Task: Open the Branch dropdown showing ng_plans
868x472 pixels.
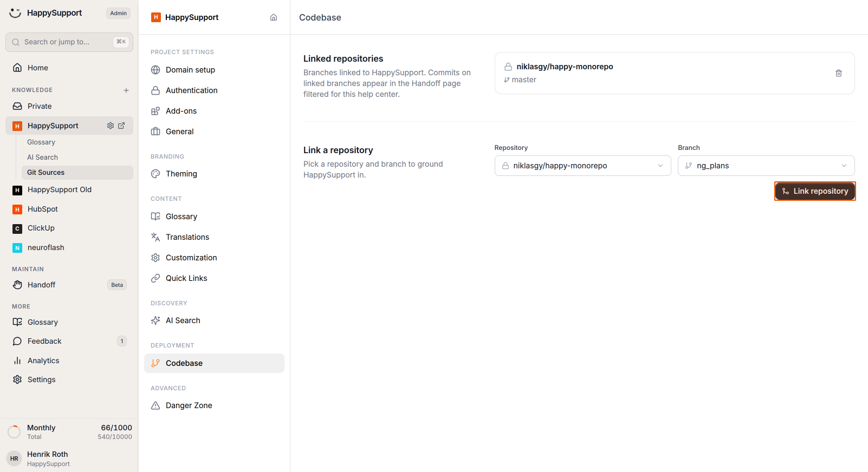Action: coord(766,166)
